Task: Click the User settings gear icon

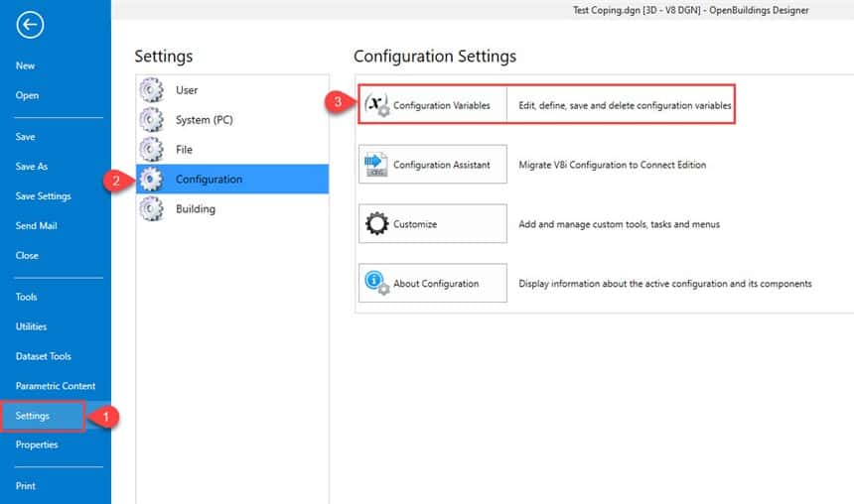Action: coord(151,90)
